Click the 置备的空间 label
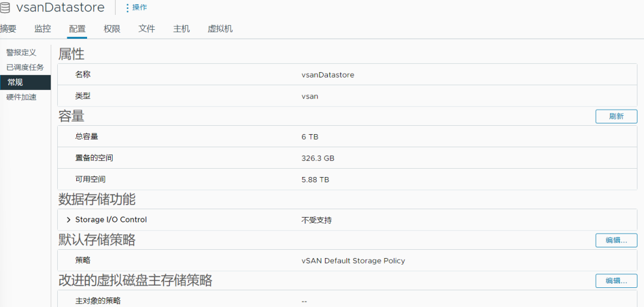Image resolution: width=644 pixels, height=307 pixels. coord(94,158)
